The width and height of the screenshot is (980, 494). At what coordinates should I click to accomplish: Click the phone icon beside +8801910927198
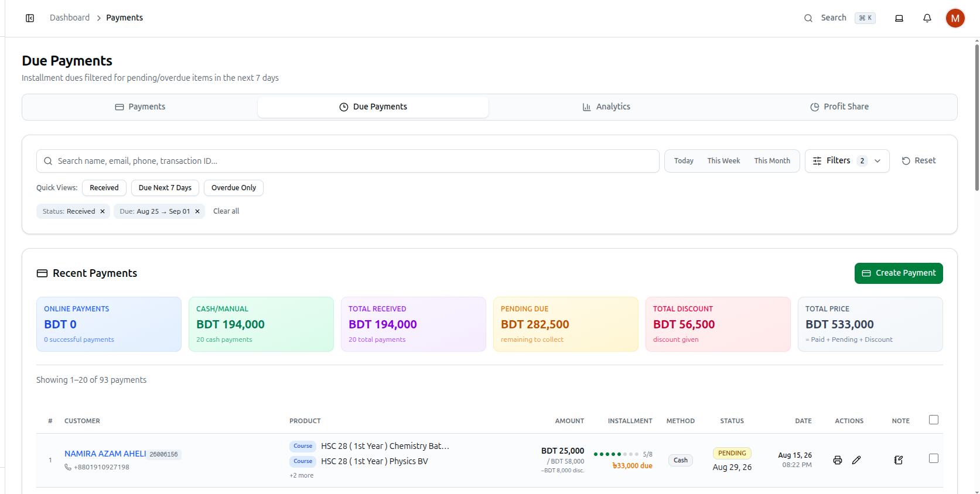coord(68,467)
